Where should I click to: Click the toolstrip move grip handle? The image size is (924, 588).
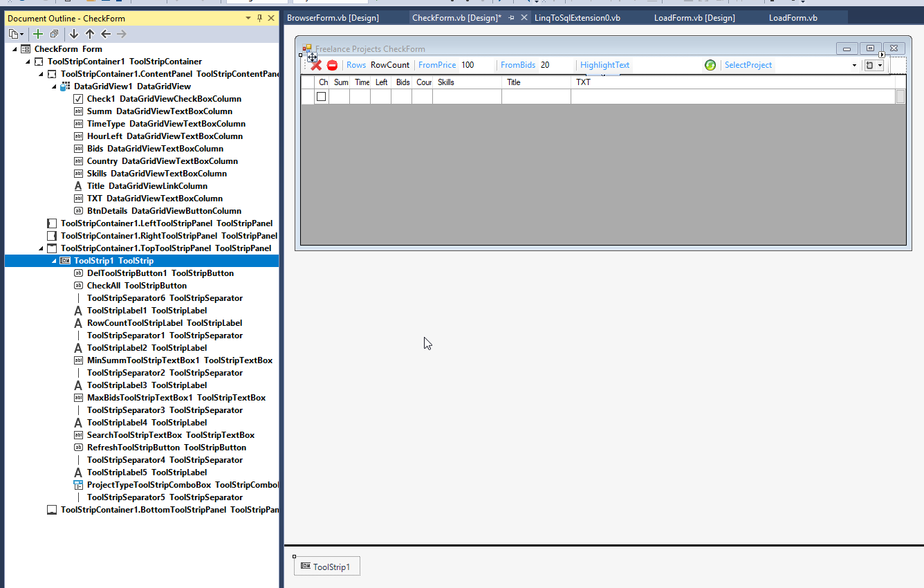click(312, 57)
